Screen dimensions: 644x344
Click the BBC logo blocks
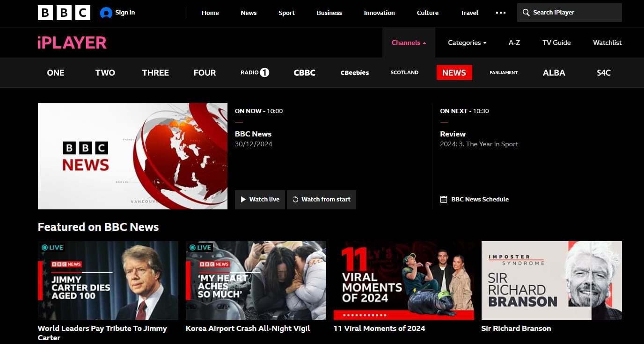coord(64,13)
